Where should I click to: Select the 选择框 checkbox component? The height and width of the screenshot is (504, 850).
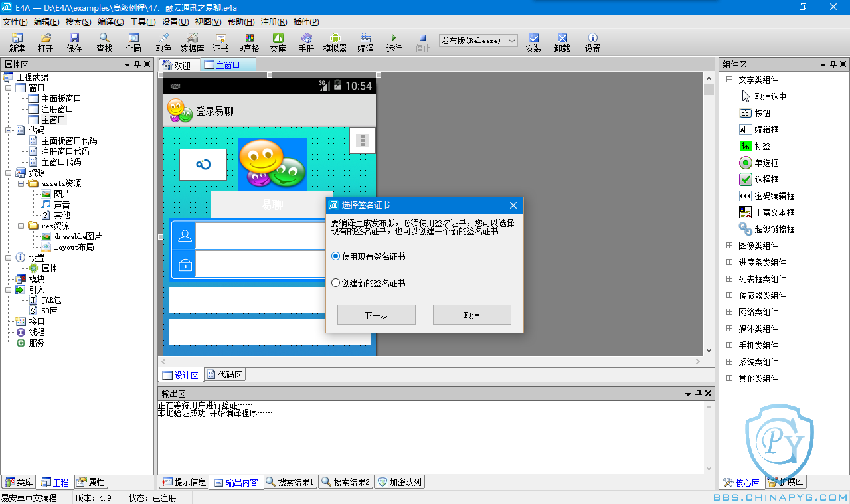coord(759,179)
